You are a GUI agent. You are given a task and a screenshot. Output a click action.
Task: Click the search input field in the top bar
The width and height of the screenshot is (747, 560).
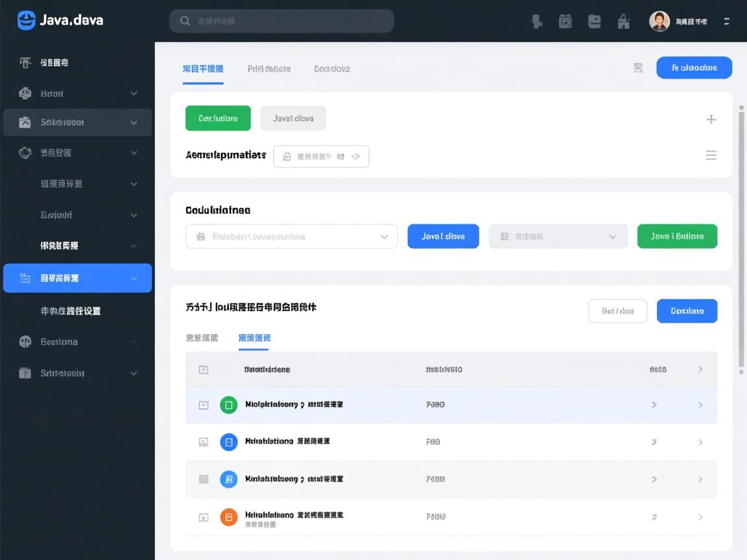click(x=281, y=21)
